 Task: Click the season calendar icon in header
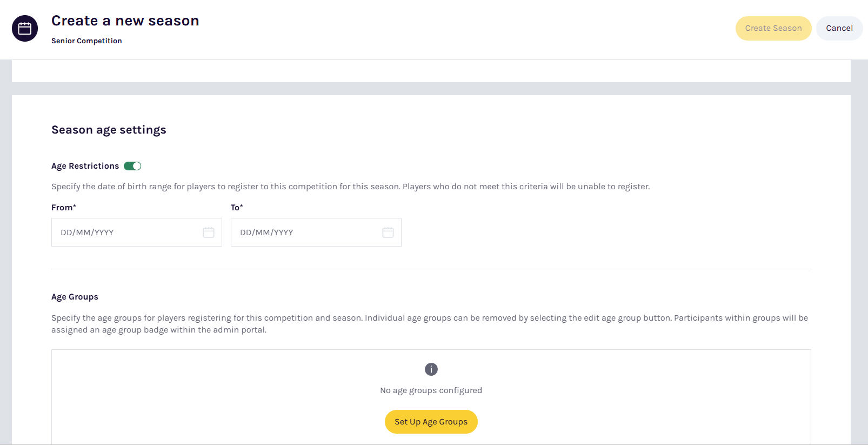[25, 29]
